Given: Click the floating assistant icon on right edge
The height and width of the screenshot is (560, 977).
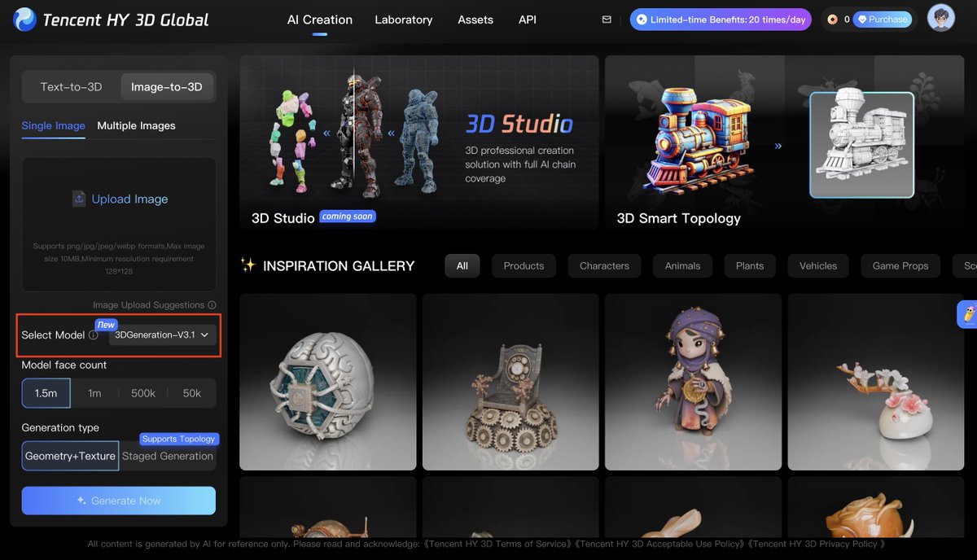Looking at the screenshot, I should (x=969, y=313).
